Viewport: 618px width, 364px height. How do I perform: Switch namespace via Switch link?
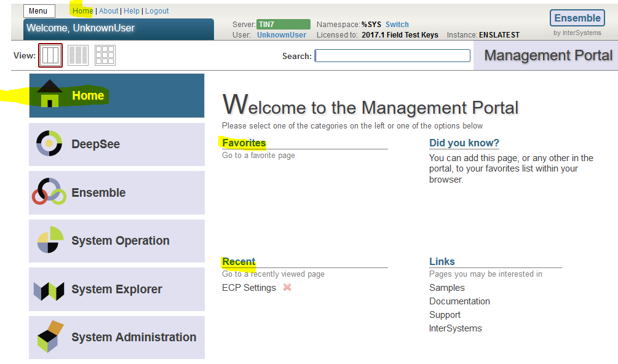tap(397, 25)
